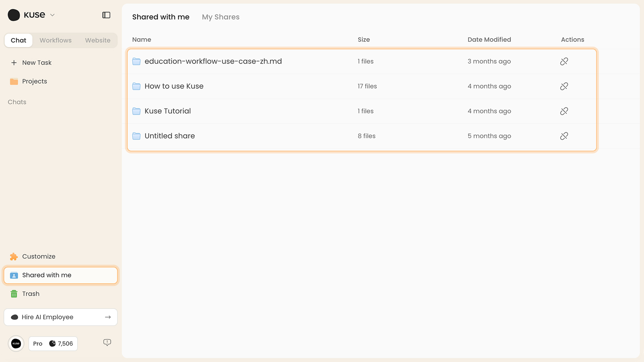
Task: Click the 7,506 credits balance
Action: [65, 343]
